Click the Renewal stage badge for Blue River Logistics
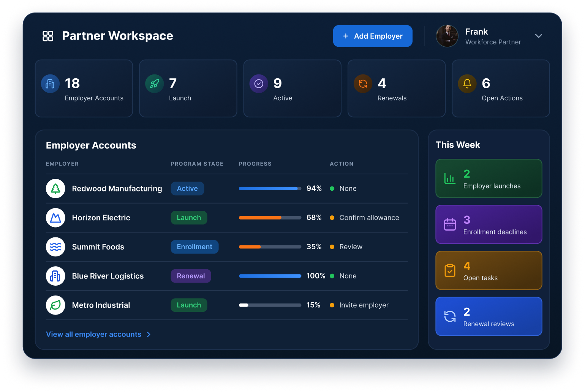The image size is (585, 392). tap(191, 276)
